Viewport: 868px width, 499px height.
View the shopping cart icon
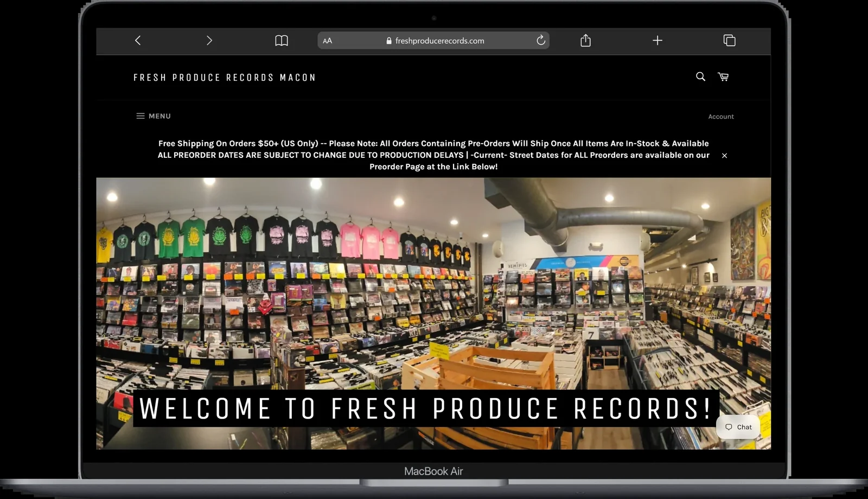coord(723,77)
